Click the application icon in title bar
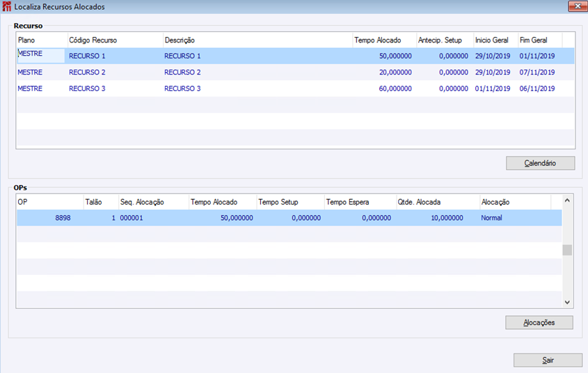Image resolution: width=588 pixels, height=373 pixels. (7, 6)
